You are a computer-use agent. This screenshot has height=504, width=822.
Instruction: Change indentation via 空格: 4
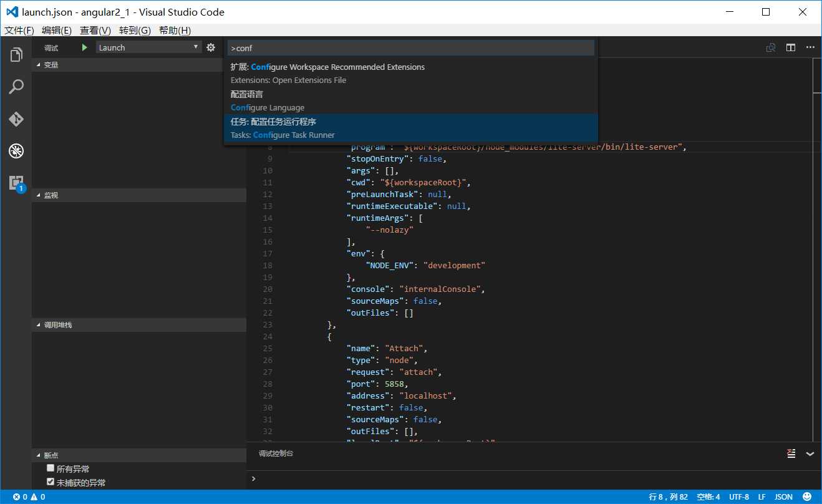click(708, 497)
